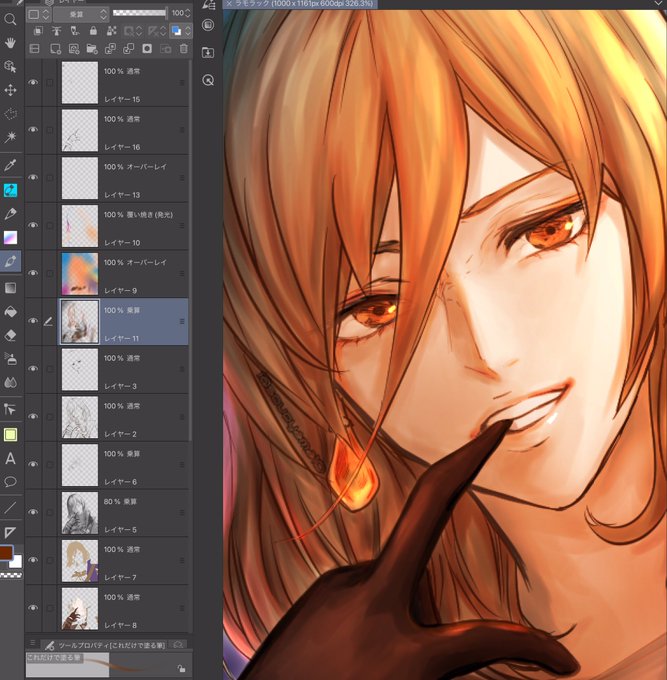Hide layer レイヤー 2 via eye
This screenshot has width=667, height=680.
point(33,416)
